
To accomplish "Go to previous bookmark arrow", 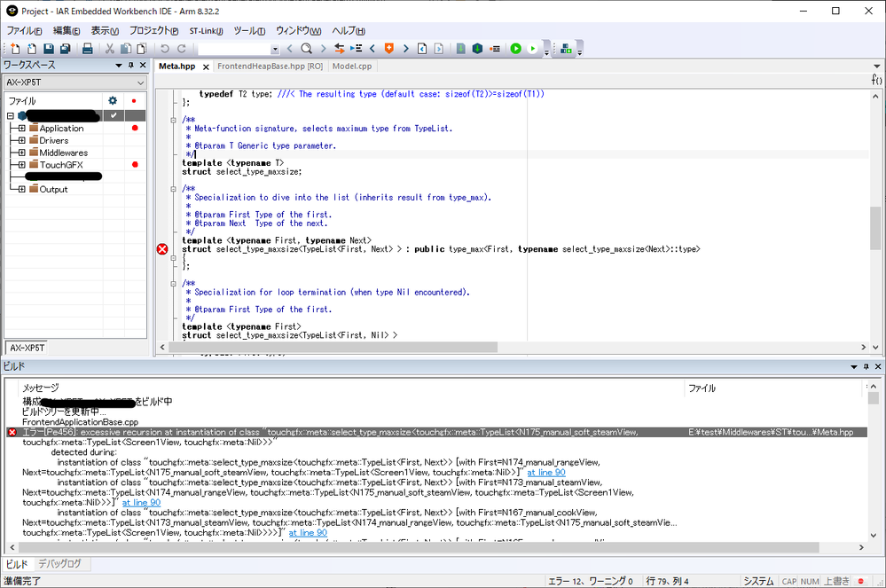I will [x=372, y=49].
